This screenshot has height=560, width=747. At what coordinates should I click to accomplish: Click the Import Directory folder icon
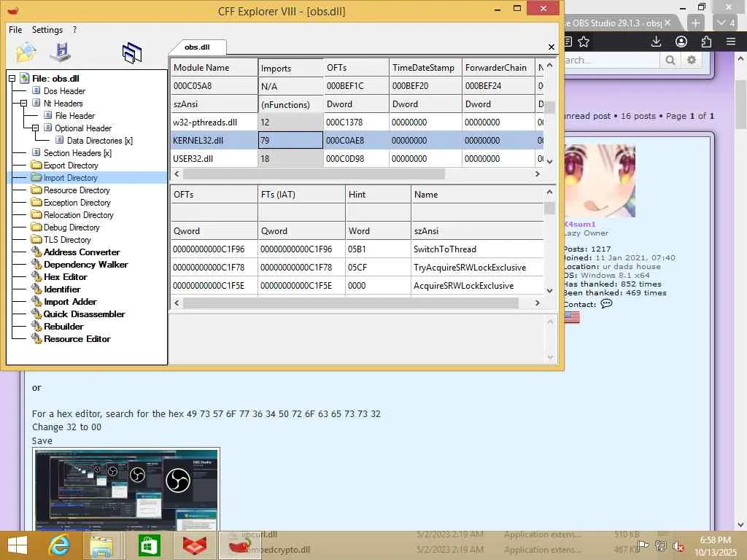pyautogui.click(x=36, y=178)
